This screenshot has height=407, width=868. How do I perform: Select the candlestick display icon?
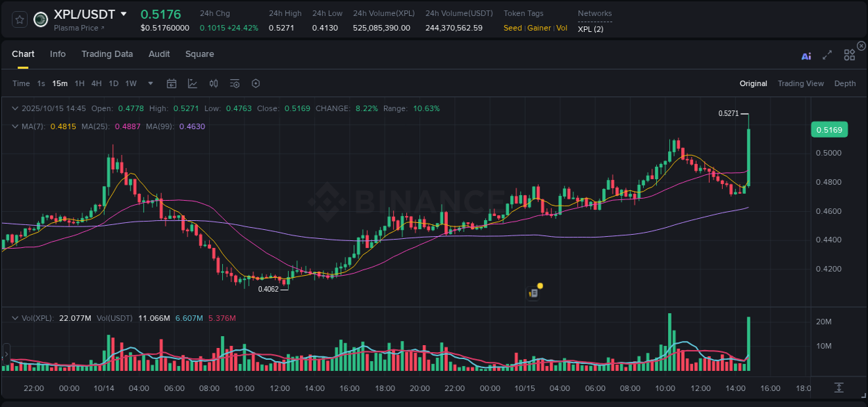pos(214,83)
